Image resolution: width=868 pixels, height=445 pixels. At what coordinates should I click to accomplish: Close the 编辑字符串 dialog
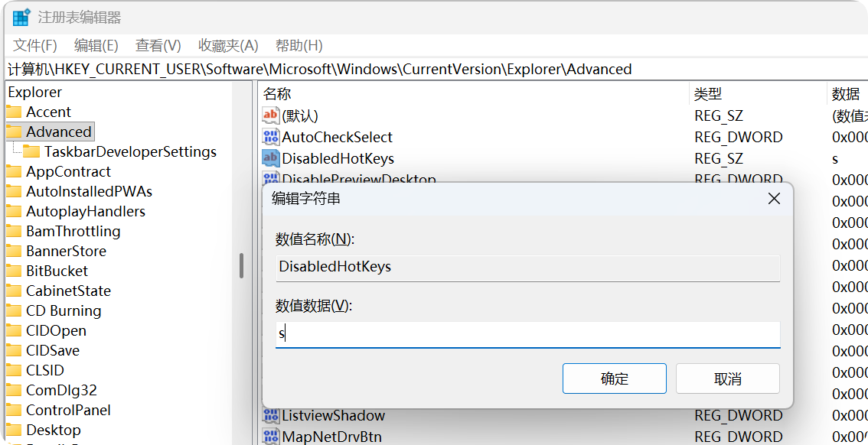pos(774,199)
